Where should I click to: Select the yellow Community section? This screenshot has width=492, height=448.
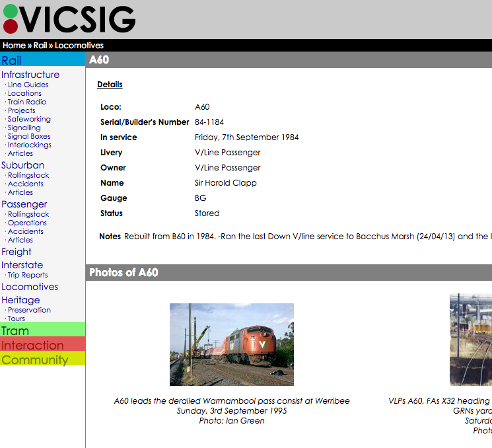point(42,358)
